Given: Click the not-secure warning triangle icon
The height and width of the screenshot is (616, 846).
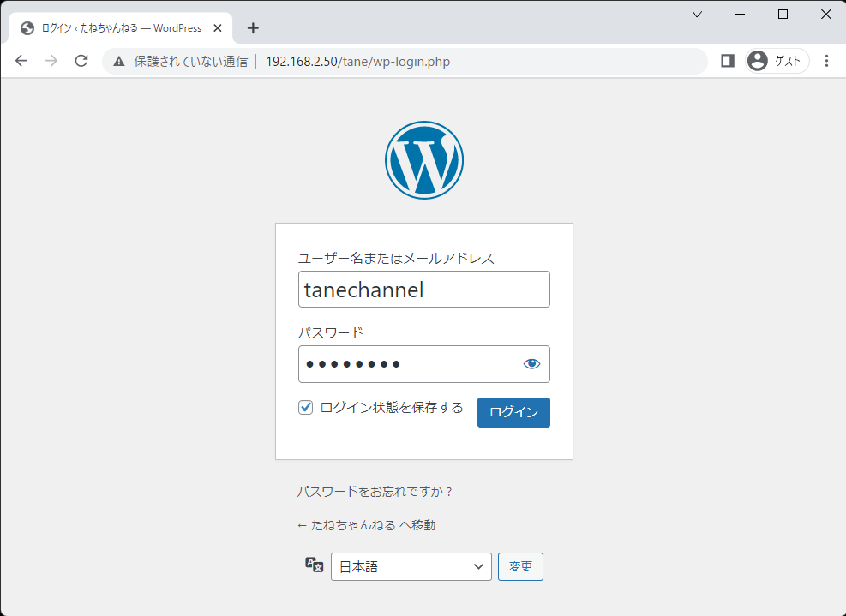Looking at the screenshot, I should click(x=119, y=62).
